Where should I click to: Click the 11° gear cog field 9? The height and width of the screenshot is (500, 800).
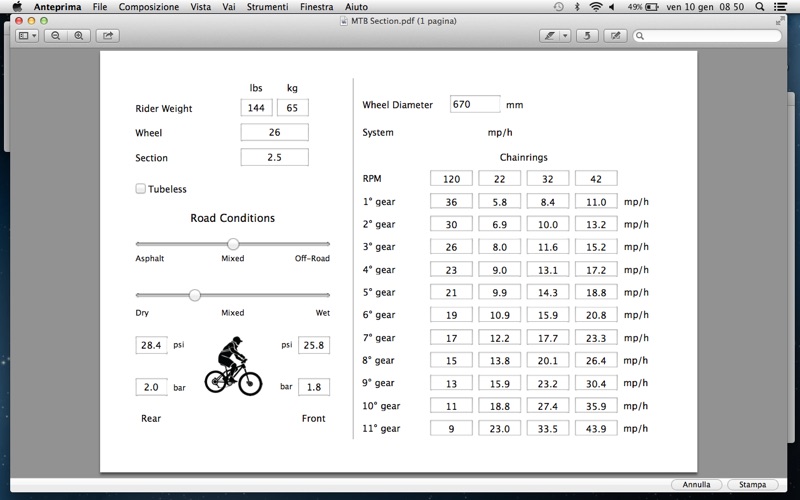pyautogui.click(x=451, y=428)
